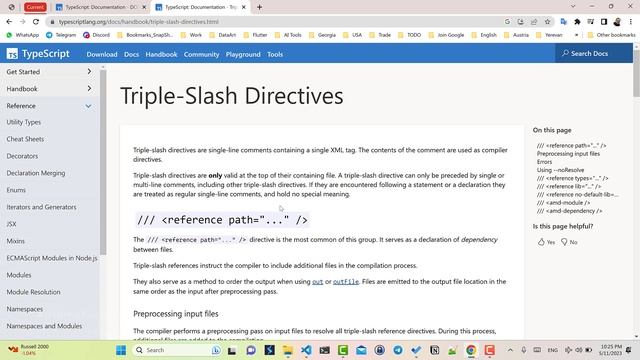640x360 pixels.
Task: Open Enums sidebar page
Action: point(16,190)
